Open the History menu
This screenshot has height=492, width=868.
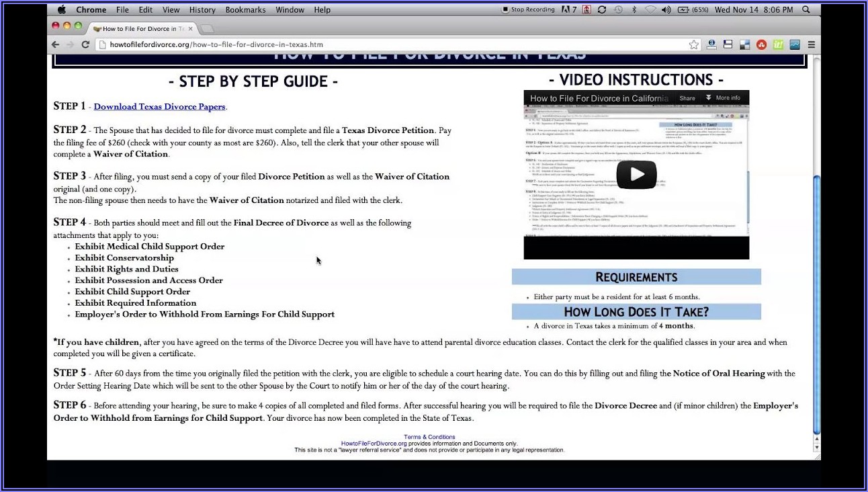pyautogui.click(x=202, y=9)
